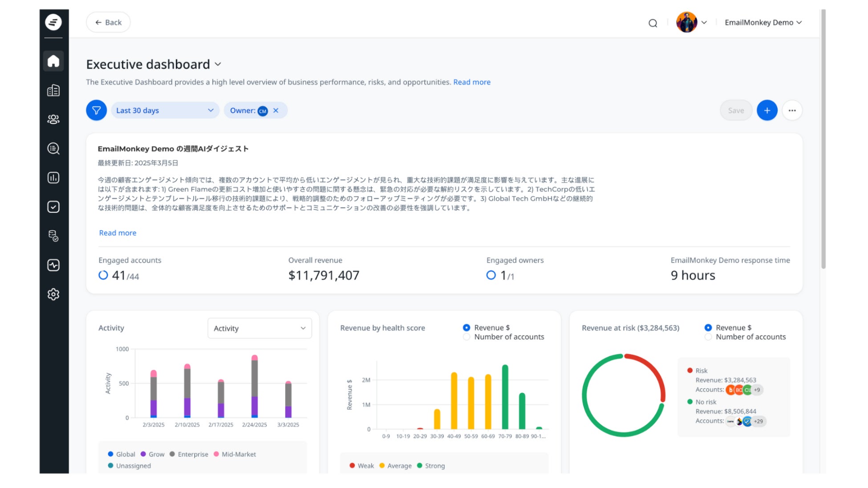Open the health pulse sidebar icon
This screenshot has width=868, height=488.
pos(53,265)
